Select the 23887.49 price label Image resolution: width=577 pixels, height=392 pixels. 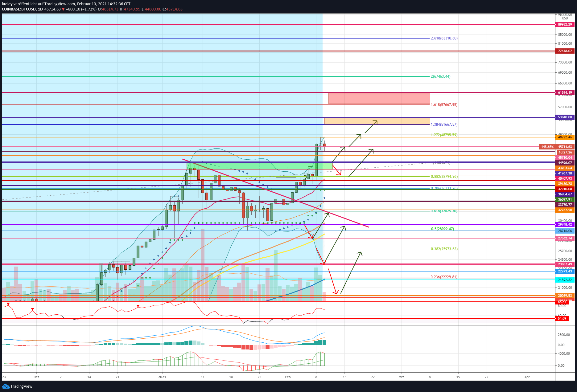565,264
